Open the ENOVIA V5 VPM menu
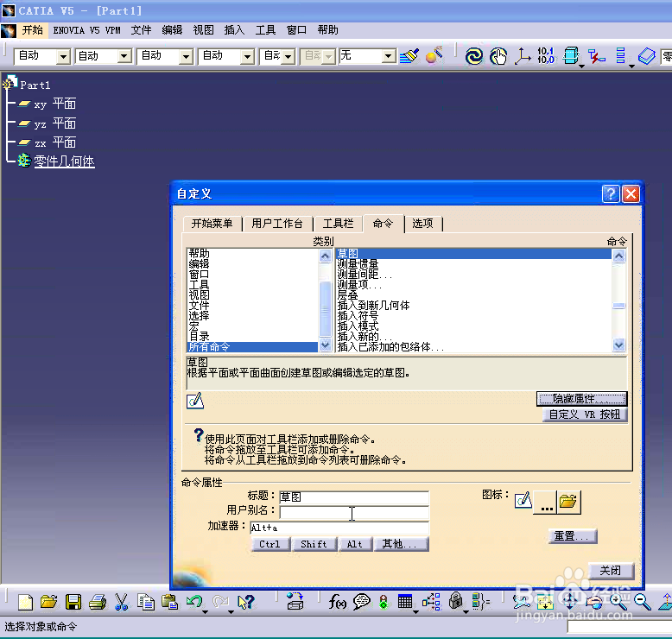Screen dimensions: 672x639 [86, 30]
